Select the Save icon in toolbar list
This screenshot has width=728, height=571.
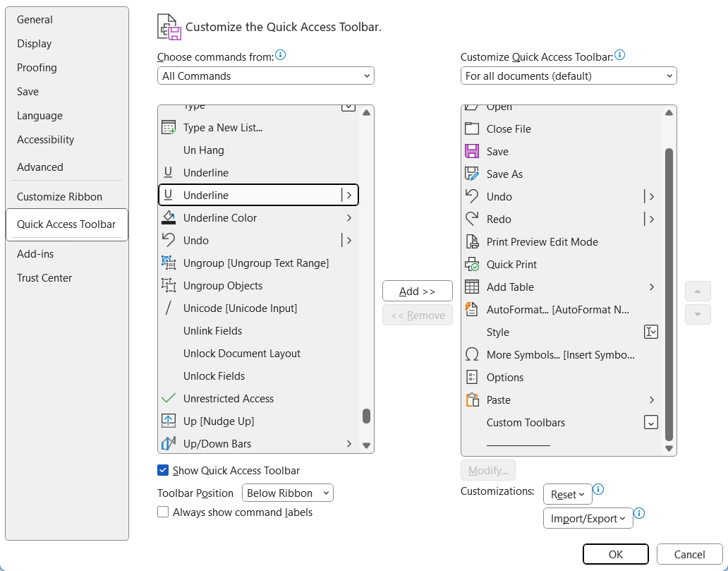click(471, 151)
